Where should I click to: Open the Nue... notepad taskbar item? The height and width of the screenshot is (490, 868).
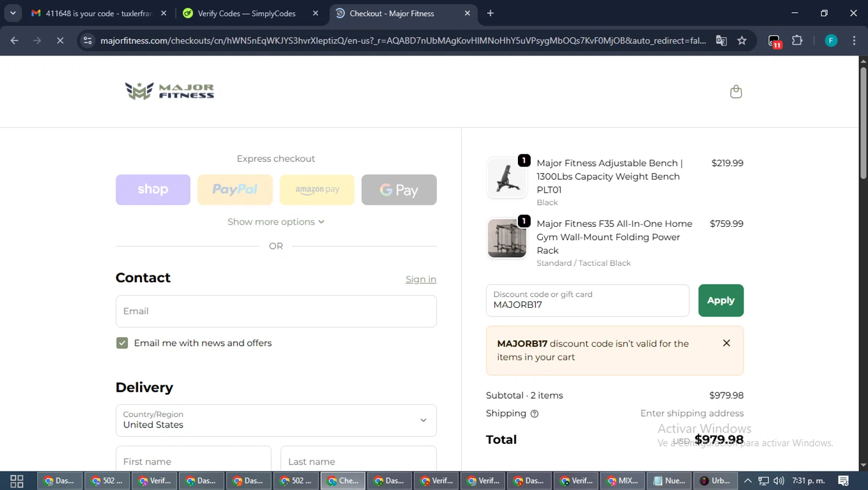point(669,481)
